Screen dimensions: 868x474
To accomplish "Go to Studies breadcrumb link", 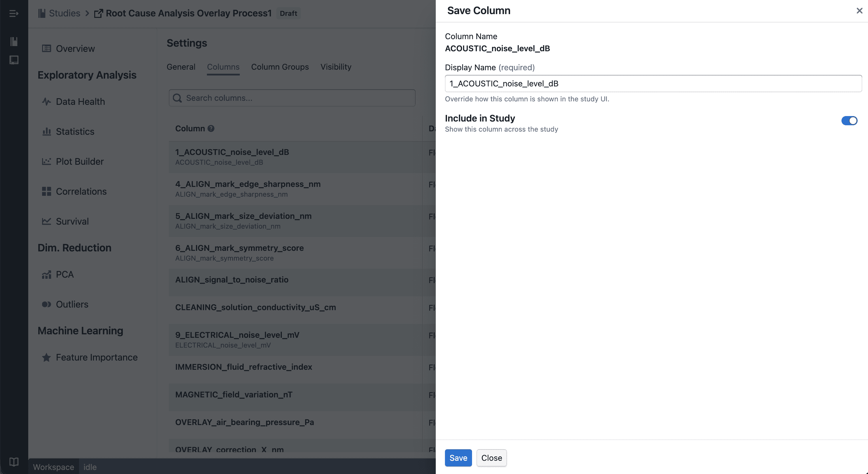I will click(x=65, y=14).
